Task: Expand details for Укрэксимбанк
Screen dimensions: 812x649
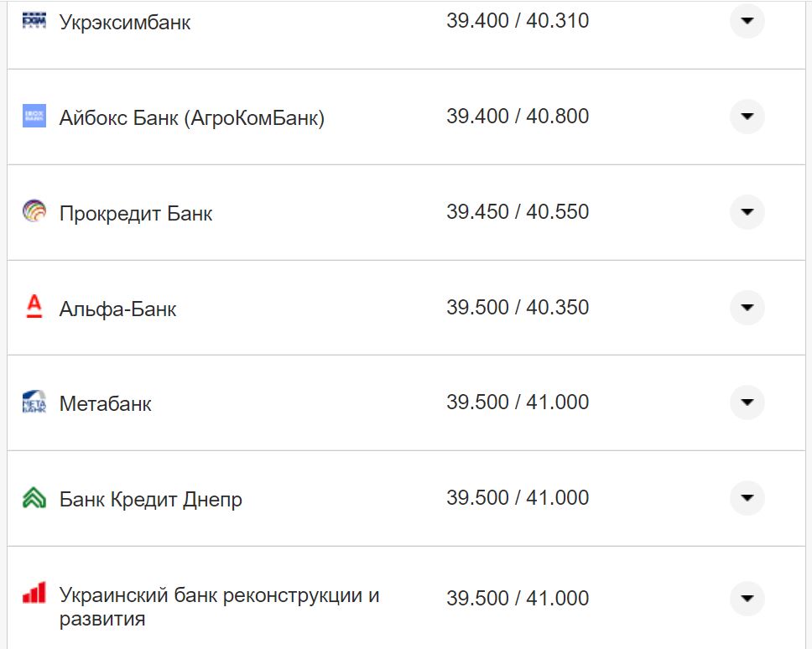Action: pyautogui.click(x=746, y=22)
